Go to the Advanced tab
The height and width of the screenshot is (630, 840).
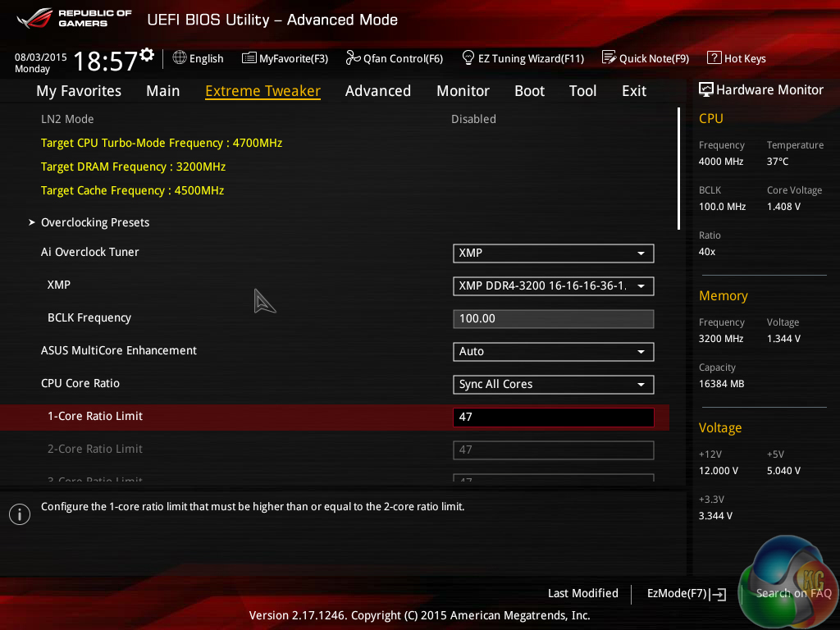[377, 91]
